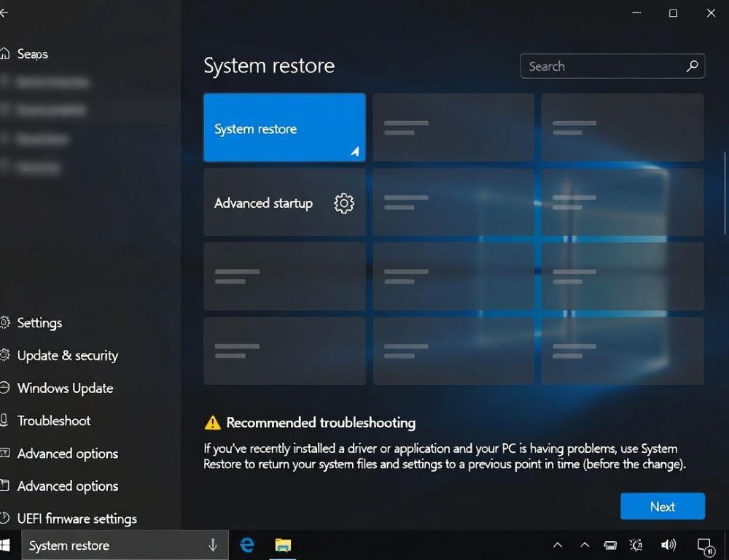Select the Advanced startup tile

[x=277, y=203]
